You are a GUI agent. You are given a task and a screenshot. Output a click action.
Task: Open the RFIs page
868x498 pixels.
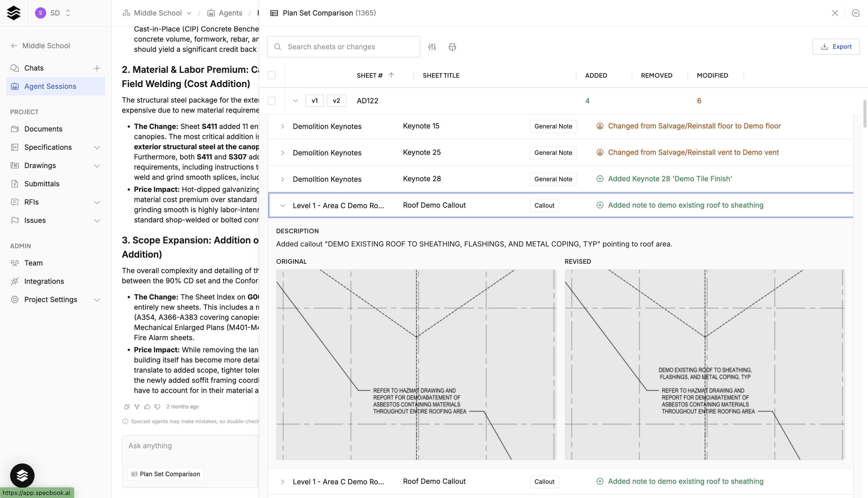(31, 202)
